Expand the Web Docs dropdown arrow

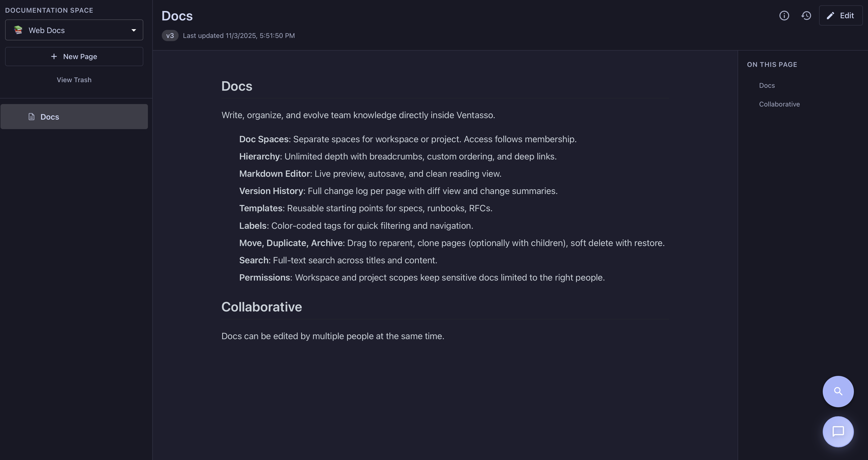click(x=134, y=30)
